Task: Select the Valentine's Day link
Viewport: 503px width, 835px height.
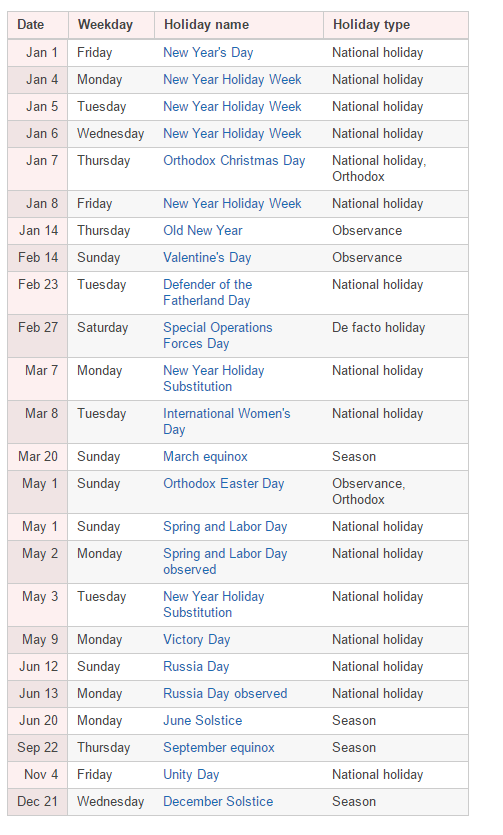Action: (x=207, y=258)
